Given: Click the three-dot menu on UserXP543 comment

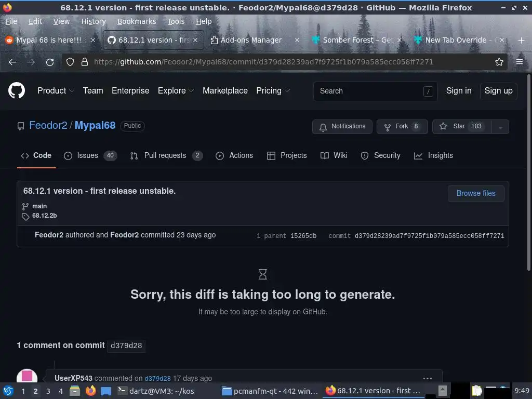Looking at the screenshot, I should (x=428, y=378).
